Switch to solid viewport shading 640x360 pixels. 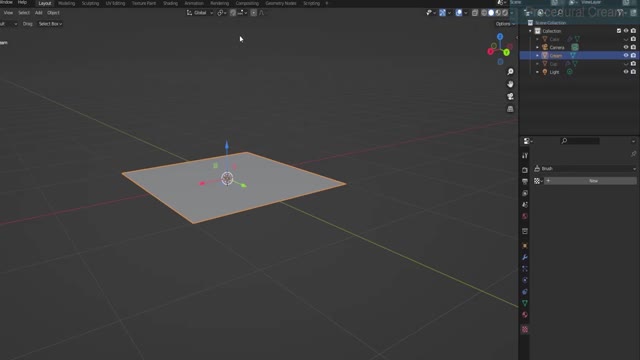tap(491, 13)
